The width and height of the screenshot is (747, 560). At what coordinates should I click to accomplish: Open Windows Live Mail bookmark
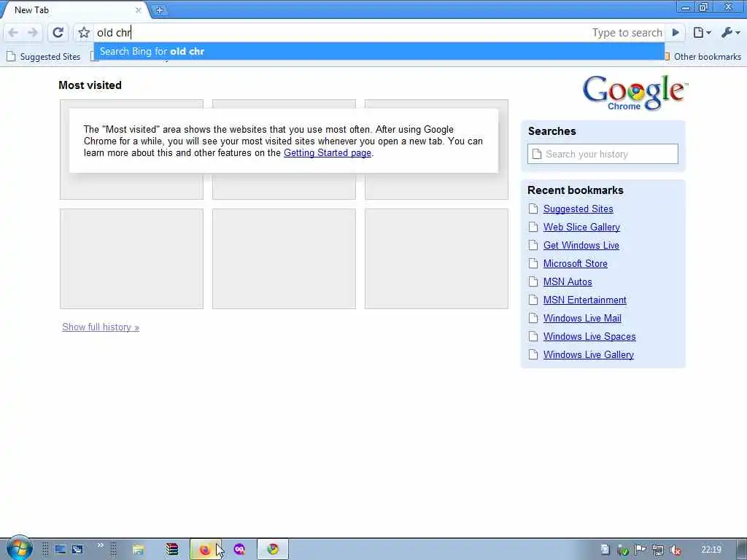(x=582, y=318)
